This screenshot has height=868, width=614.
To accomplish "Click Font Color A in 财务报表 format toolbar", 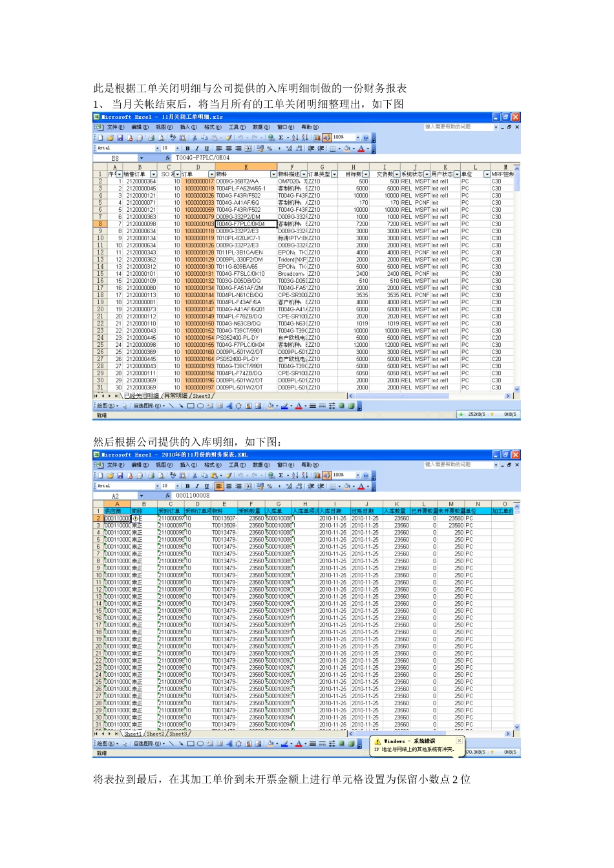I will [x=361, y=486].
